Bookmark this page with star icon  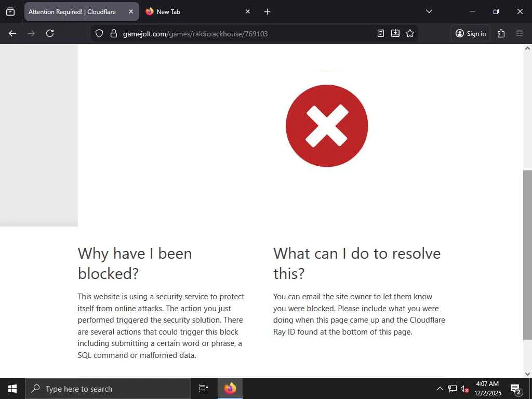click(410, 33)
